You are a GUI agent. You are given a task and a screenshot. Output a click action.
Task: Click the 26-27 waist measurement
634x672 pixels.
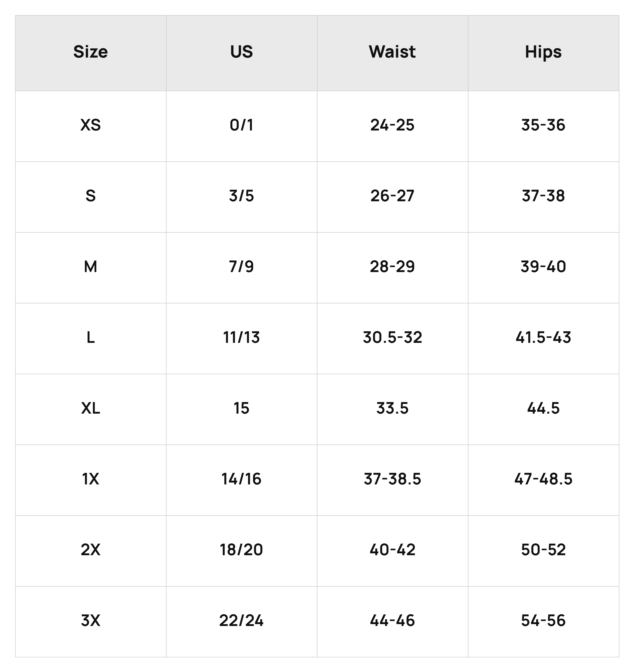point(392,196)
